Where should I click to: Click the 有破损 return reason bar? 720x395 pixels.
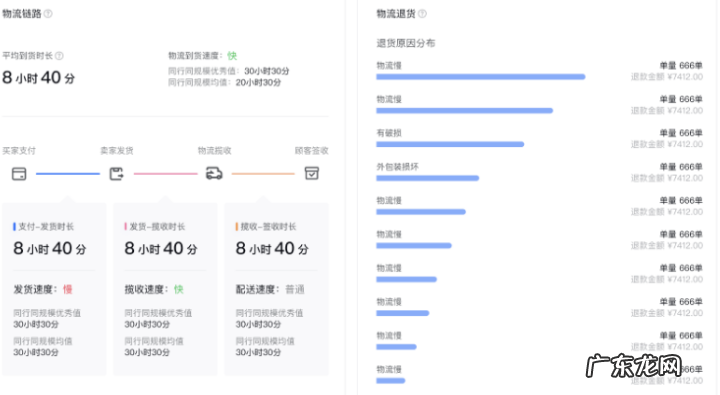coord(450,144)
